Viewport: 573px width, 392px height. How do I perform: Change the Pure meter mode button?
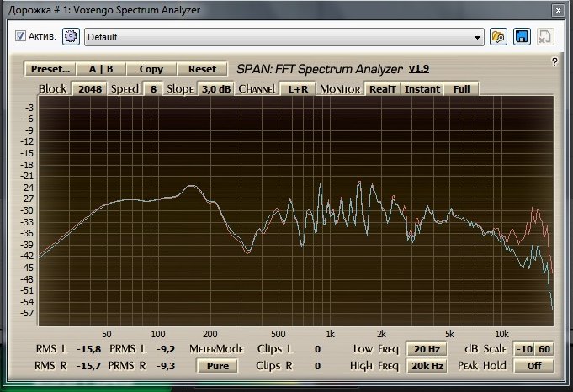pyautogui.click(x=218, y=366)
